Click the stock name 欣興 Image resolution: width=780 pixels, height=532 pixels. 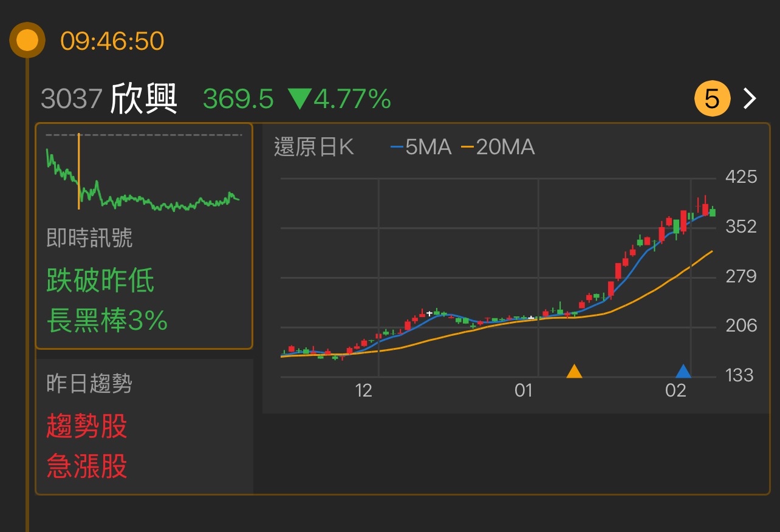pos(144,98)
